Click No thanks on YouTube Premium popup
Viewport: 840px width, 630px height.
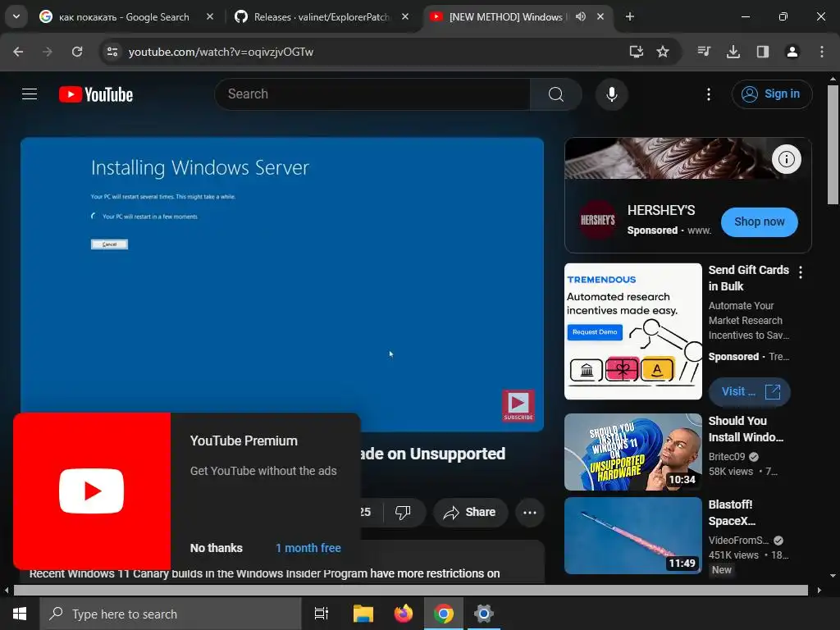(x=216, y=548)
